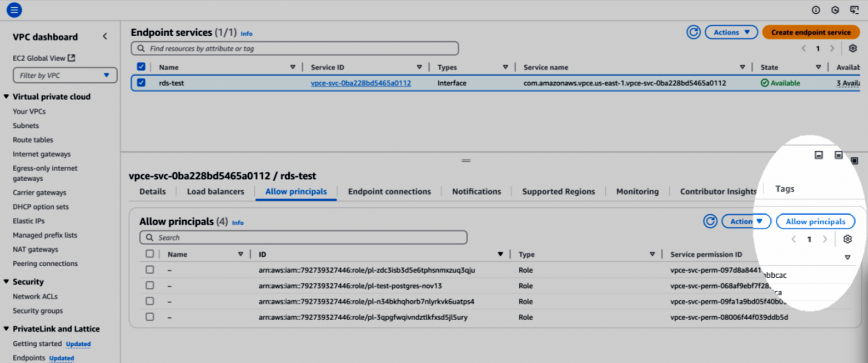868x363 pixels.
Task: Collapse the VPC dashboard sidebar
Action: pos(105,37)
